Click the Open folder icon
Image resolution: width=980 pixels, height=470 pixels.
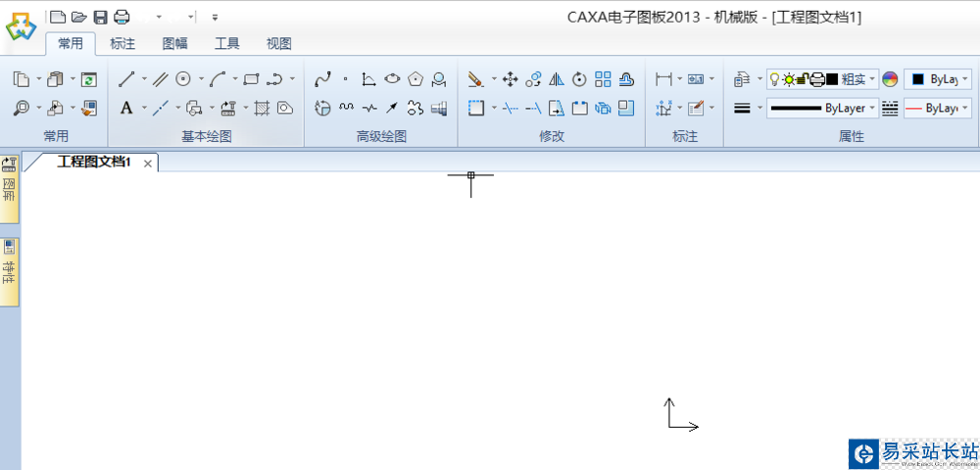click(x=78, y=17)
